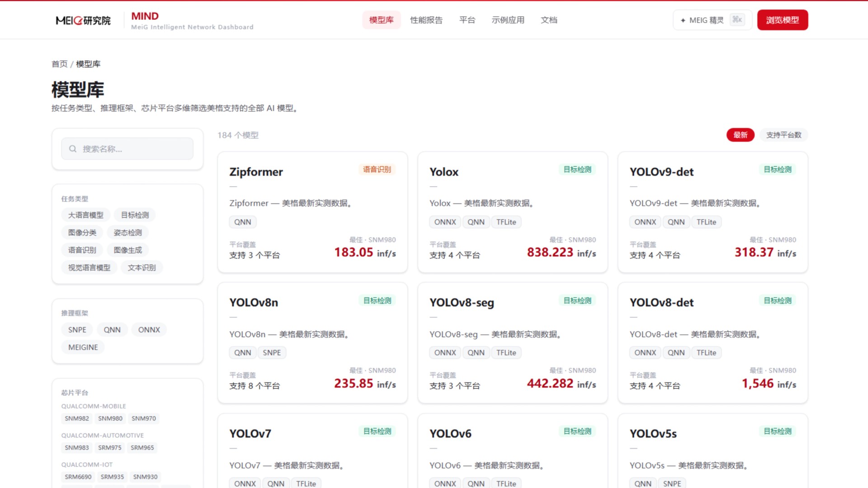Viewport: 868px width, 488px height.
Task: Open the 性能报告 nav tab
Action: [426, 20]
